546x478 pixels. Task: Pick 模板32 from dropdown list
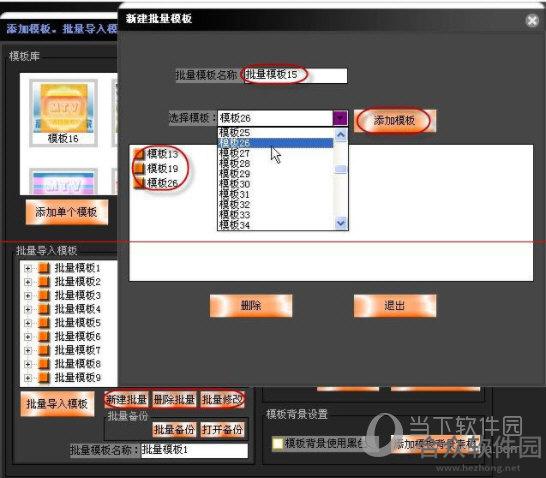[275, 204]
